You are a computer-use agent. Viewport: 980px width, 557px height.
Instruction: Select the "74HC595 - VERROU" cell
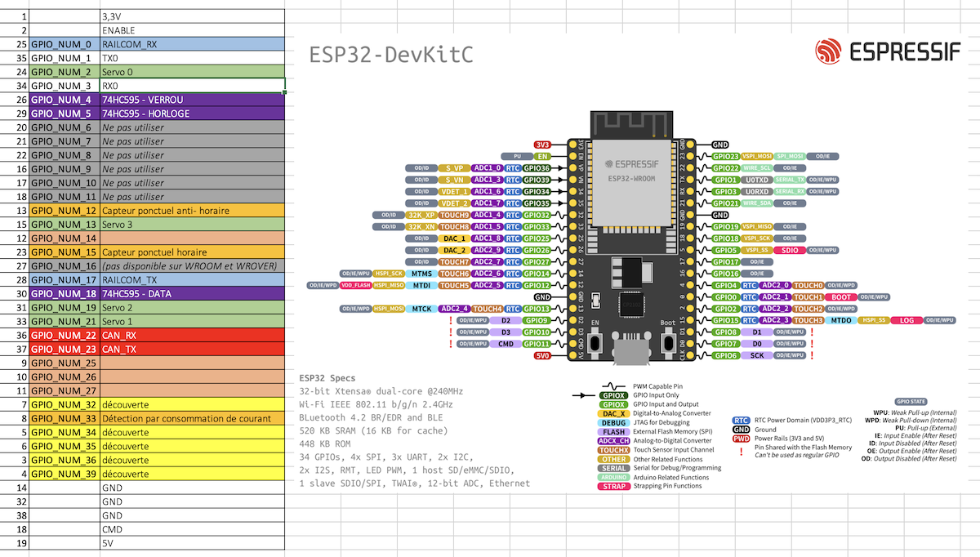[x=193, y=100]
